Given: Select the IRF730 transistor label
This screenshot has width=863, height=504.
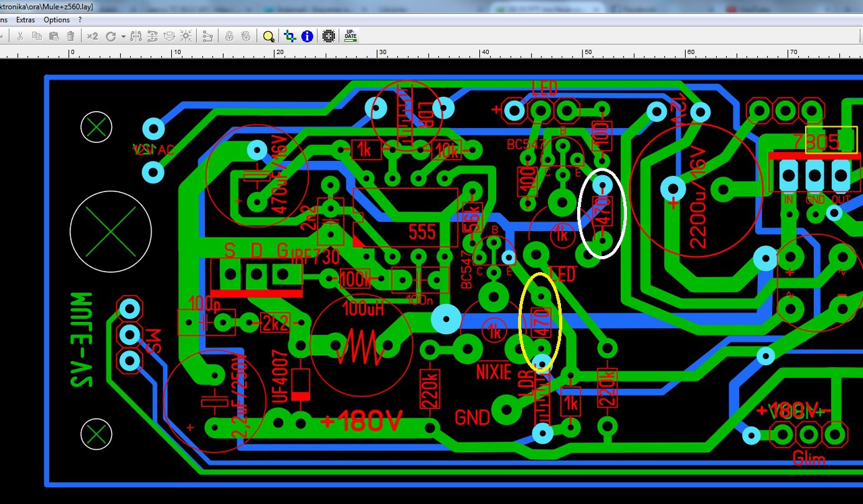Looking at the screenshot, I should point(316,256).
